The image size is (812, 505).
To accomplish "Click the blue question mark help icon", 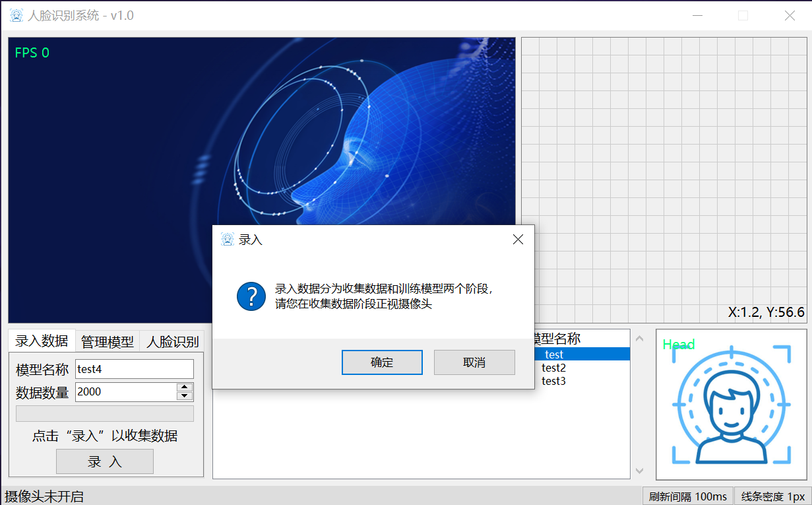I will (x=251, y=296).
